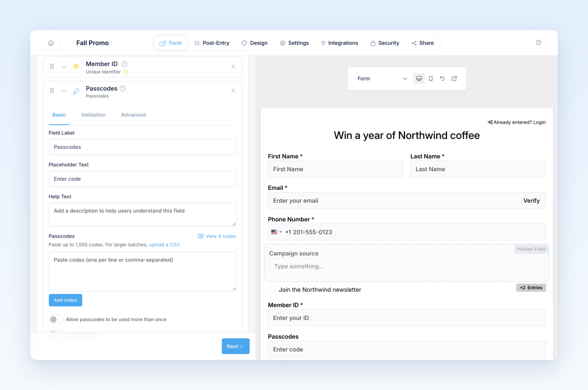Viewport: 588px width, 390px height.
Task: Toggle allow passcodes used more than once
Action: [x=56, y=319]
